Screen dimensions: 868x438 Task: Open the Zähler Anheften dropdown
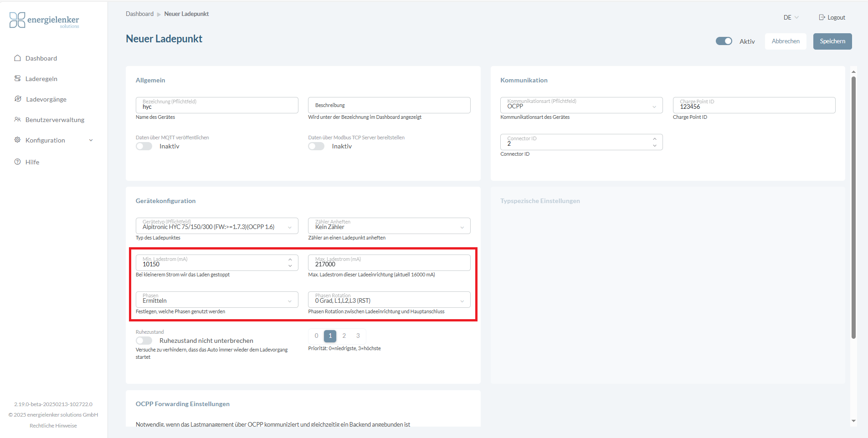(x=389, y=226)
